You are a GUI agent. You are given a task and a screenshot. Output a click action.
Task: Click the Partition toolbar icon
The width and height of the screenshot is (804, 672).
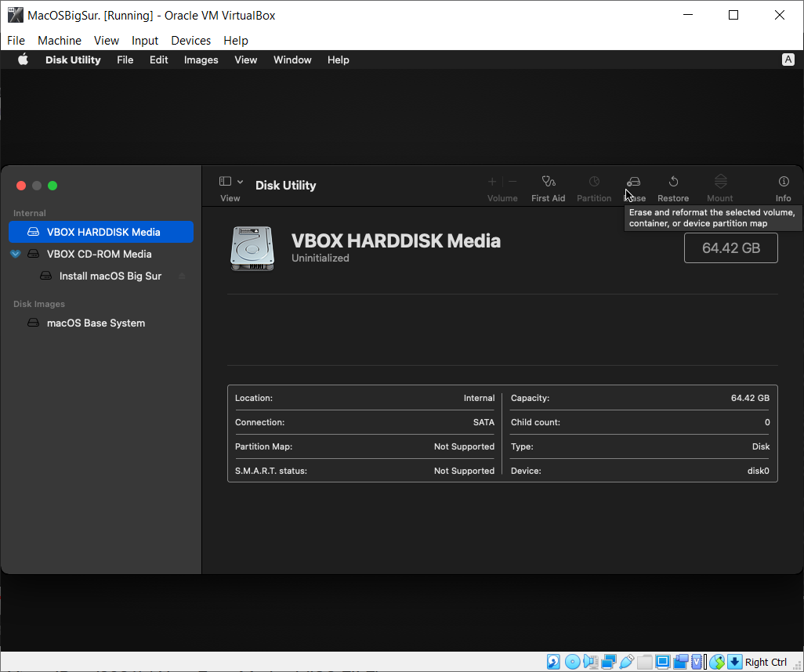594,182
